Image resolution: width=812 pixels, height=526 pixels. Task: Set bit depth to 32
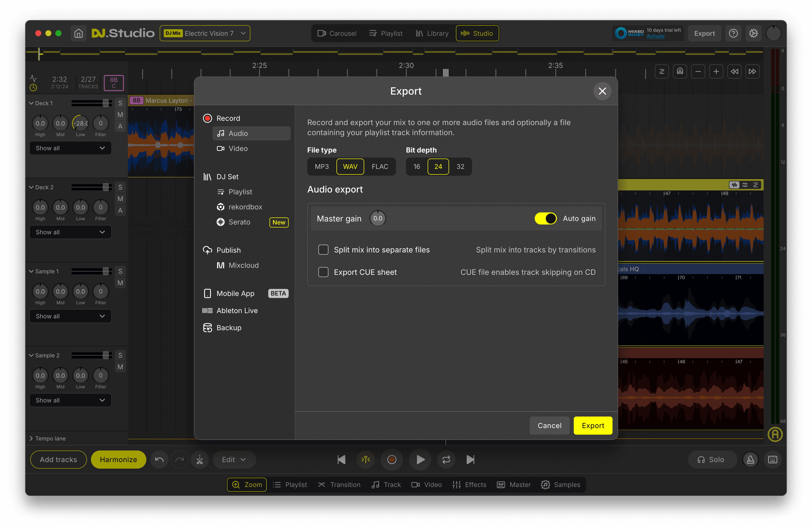[460, 166]
